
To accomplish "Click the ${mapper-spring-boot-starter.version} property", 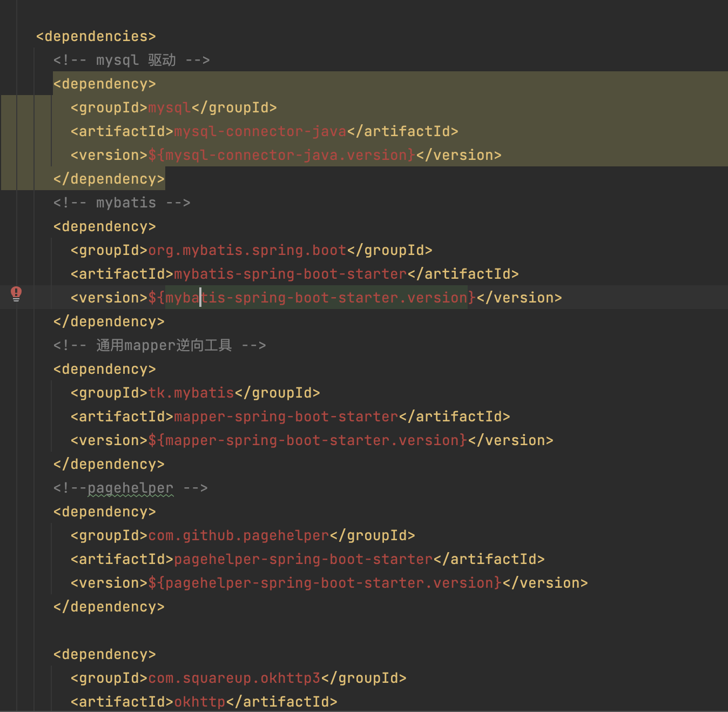I will point(308,440).
